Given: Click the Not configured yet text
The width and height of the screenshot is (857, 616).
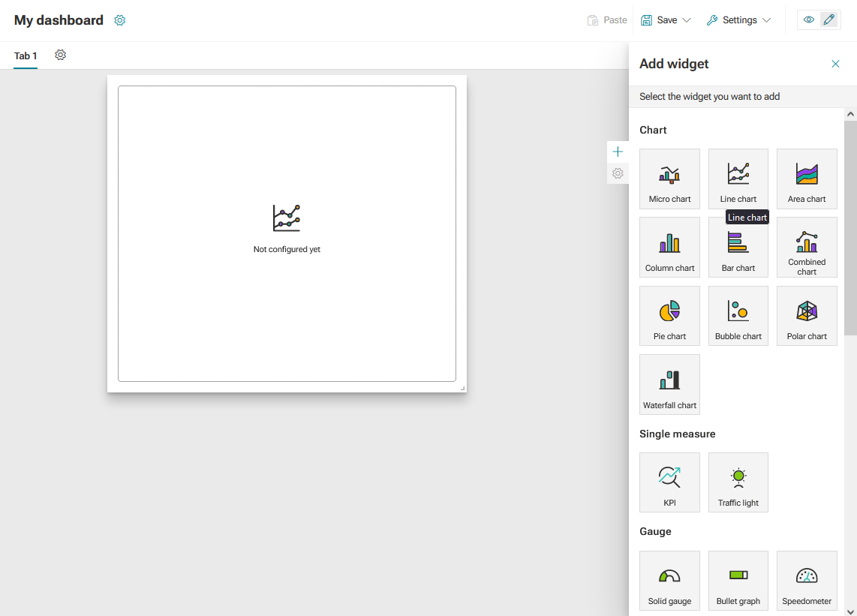Looking at the screenshot, I should point(287,249).
